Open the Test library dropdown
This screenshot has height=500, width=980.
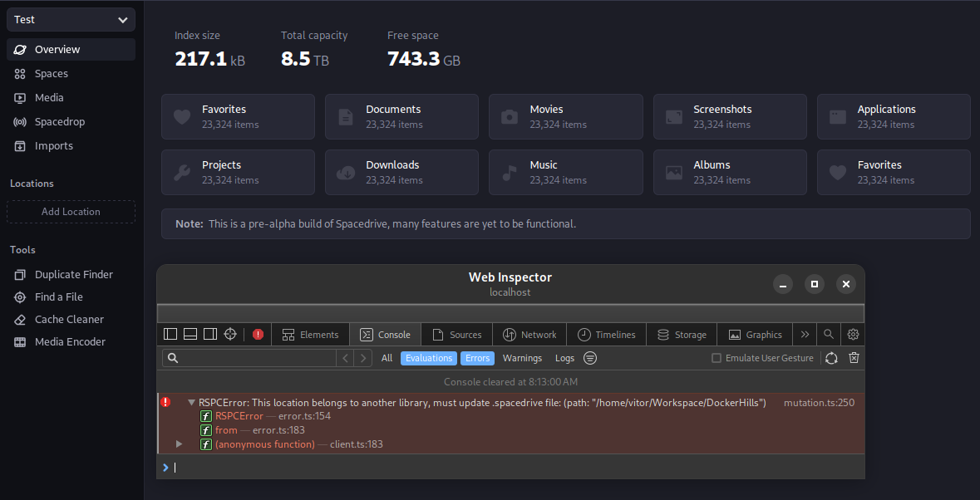pyautogui.click(x=71, y=18)
